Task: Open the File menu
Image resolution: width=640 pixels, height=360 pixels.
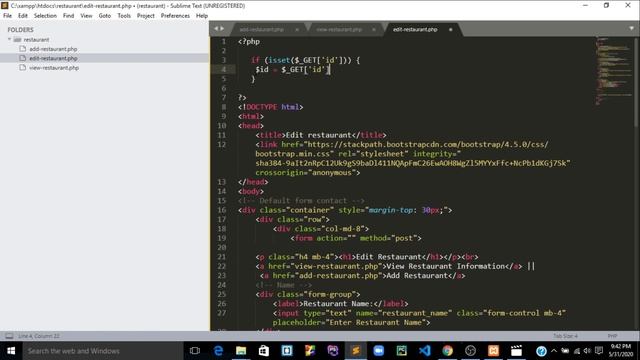Action: (x=7, y=16)
